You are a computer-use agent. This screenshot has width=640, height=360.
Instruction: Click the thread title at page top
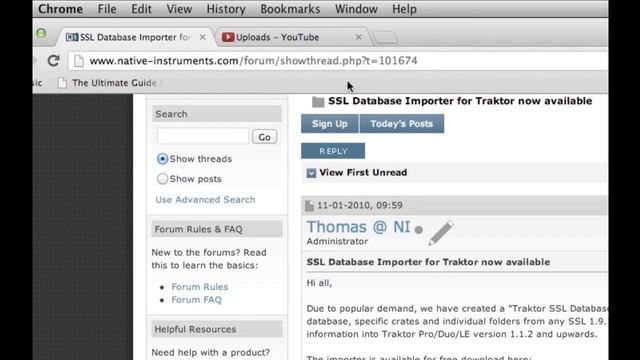460,101
